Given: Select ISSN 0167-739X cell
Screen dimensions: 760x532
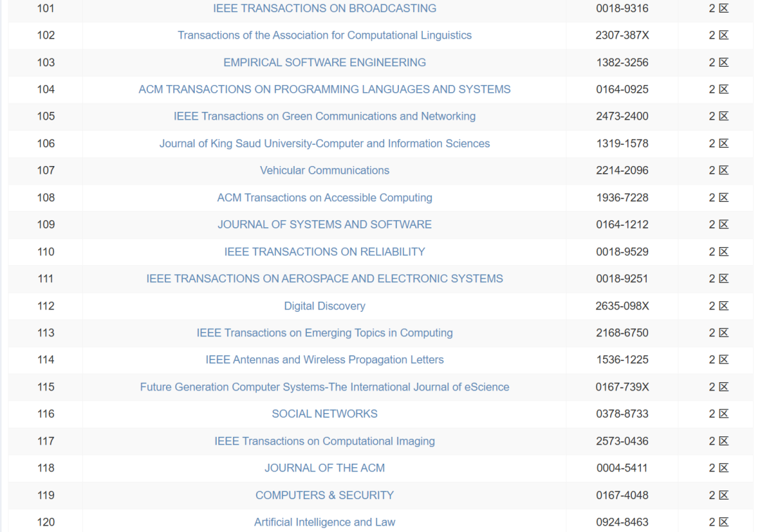Looking at the screenshot, I should (622, 387).
